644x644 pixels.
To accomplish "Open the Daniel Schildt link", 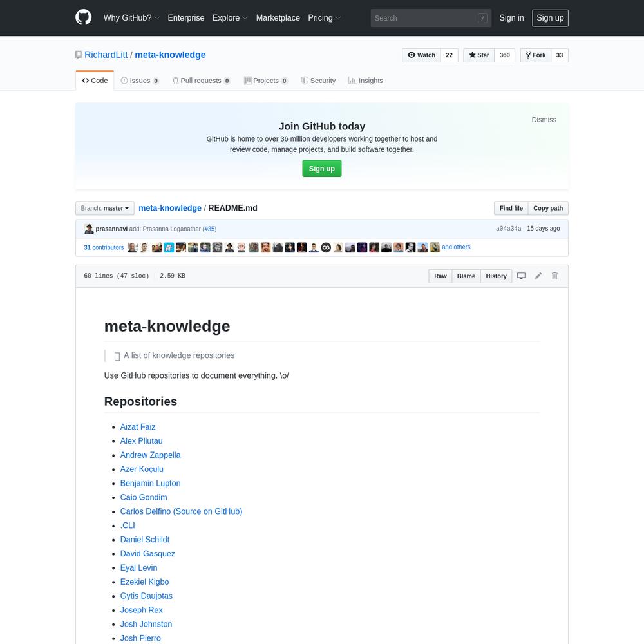I will [144, 539].
